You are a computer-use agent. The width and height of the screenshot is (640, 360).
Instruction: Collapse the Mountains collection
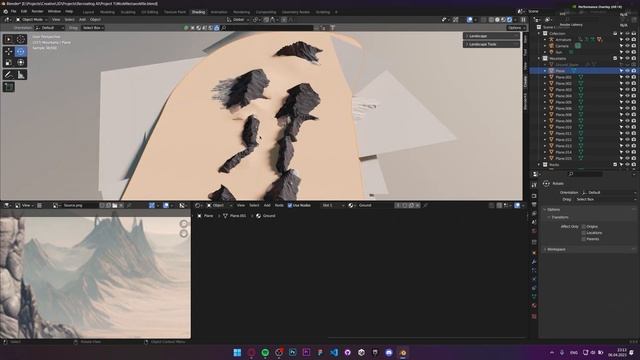pyautogui.click(x=539, y=58)
